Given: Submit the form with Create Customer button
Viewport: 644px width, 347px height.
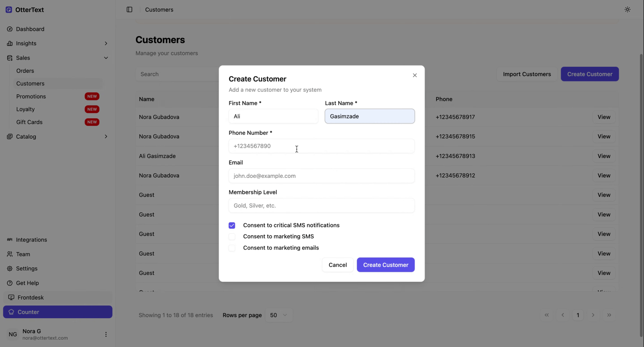Looking at the screenshot, I should 385,265.
